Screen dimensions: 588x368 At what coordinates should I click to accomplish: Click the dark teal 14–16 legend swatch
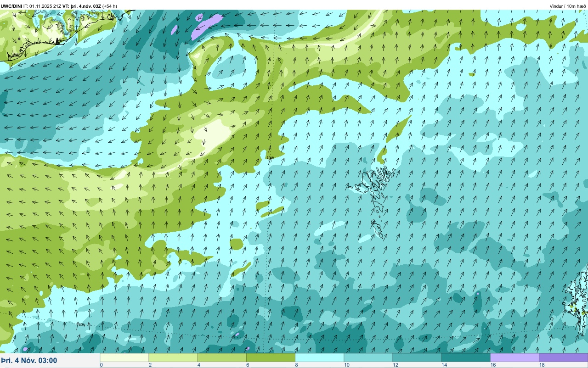pos(466,357)
